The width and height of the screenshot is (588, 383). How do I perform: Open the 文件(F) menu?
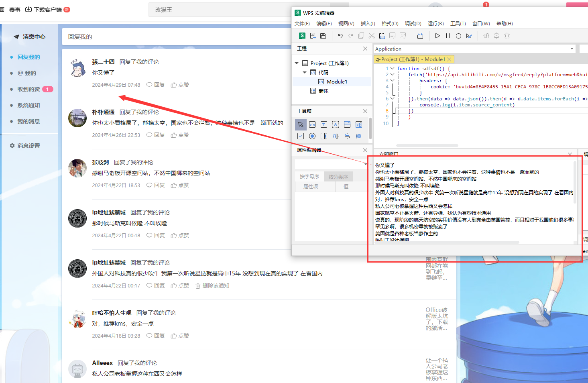[x=302, y=24]
